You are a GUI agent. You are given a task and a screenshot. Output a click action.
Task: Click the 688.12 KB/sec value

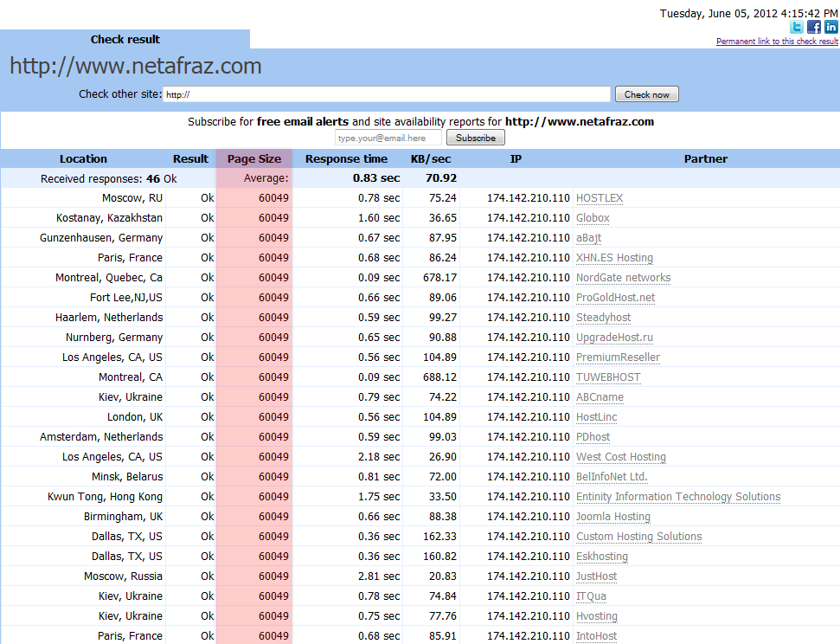click(x=439, y=377)
